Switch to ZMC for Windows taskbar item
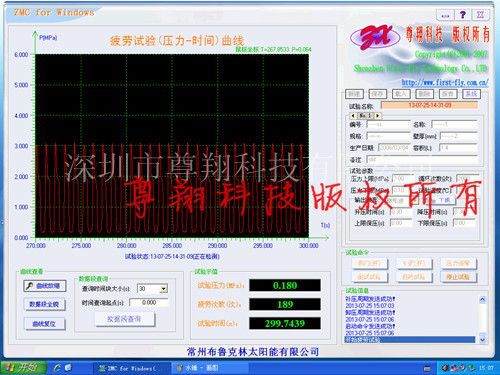 click(130, 368)
